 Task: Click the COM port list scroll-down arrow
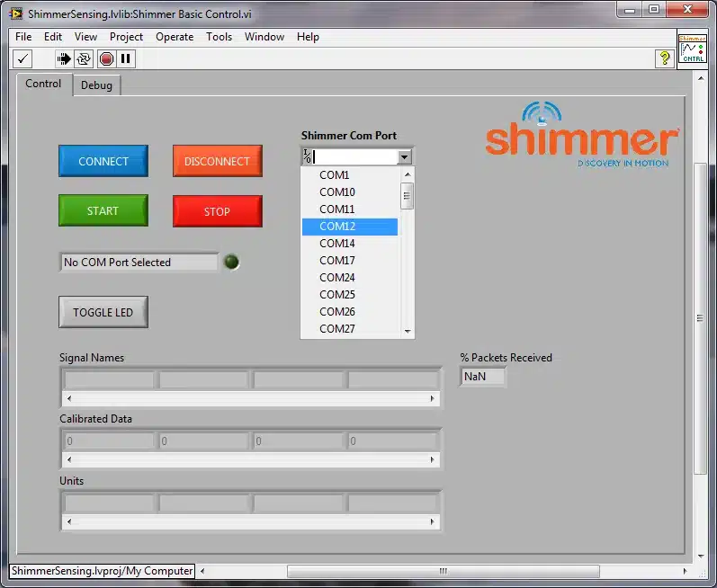(x=408, y=331)
